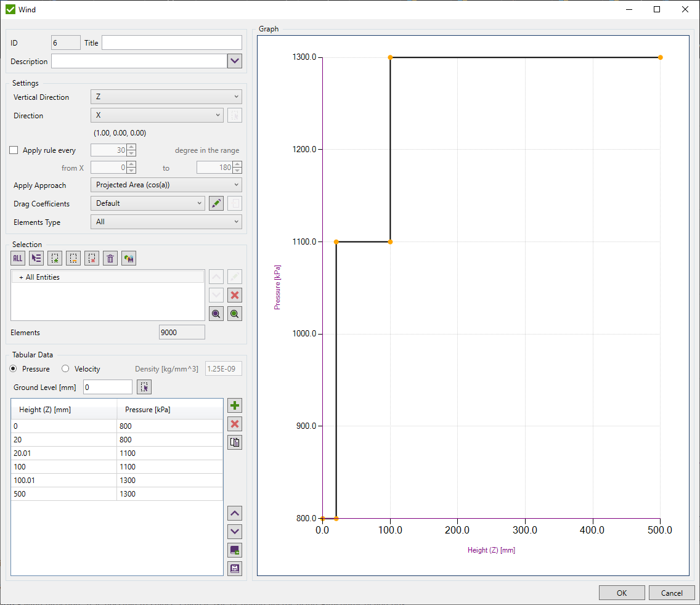
Task: Delete selected table row with red X icon
Action: (x=234, y=424)
